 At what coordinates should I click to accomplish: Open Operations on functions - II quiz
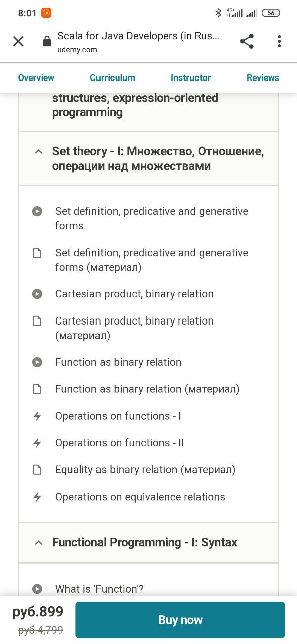coord(120,443)
